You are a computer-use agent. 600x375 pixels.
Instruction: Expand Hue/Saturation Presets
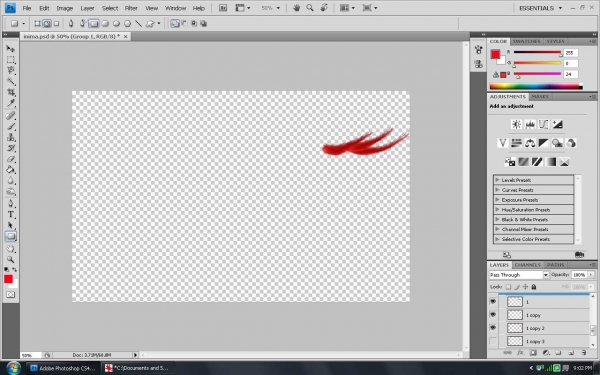point(497,210)
